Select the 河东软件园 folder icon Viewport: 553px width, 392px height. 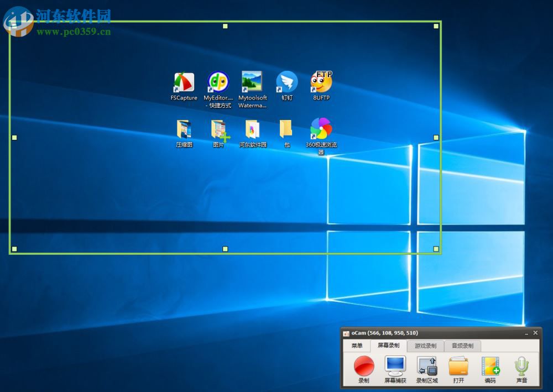coord(253,133)
